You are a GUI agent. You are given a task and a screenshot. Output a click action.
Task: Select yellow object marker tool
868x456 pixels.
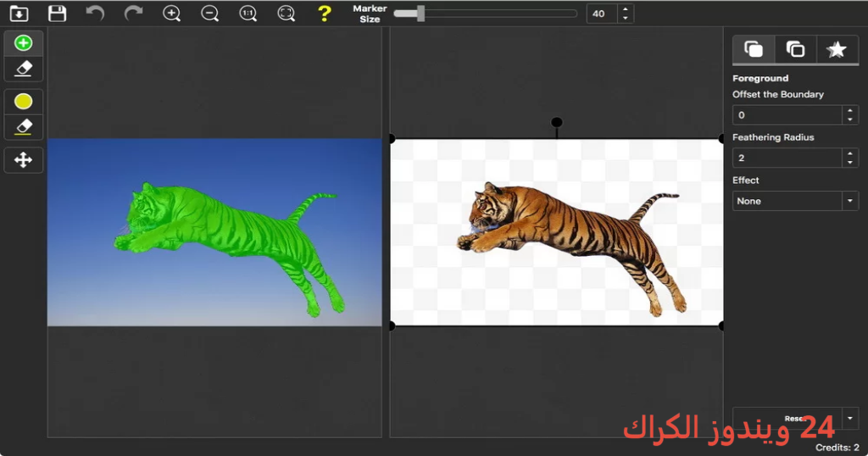click(23, 101)
